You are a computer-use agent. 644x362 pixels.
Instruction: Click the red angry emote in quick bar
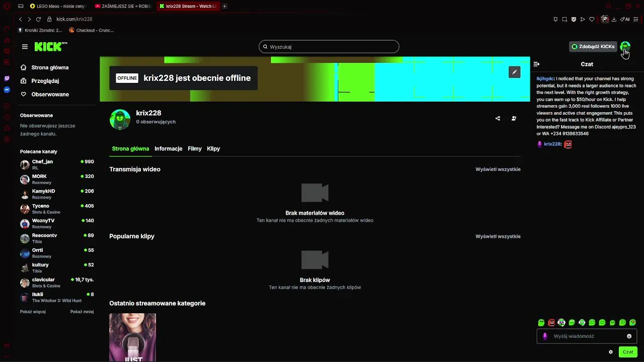[x=551, y=323]
